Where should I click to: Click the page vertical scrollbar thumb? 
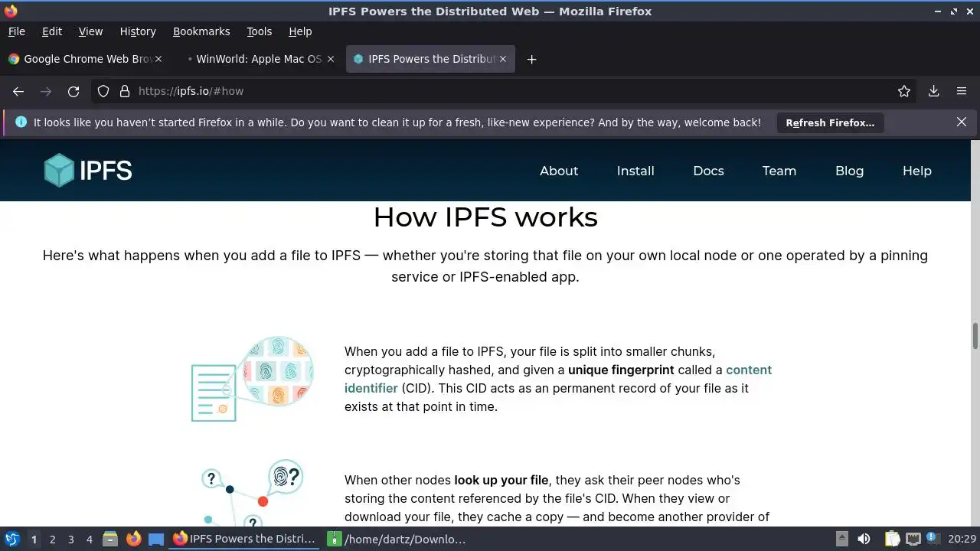click(x=975, y=335)
